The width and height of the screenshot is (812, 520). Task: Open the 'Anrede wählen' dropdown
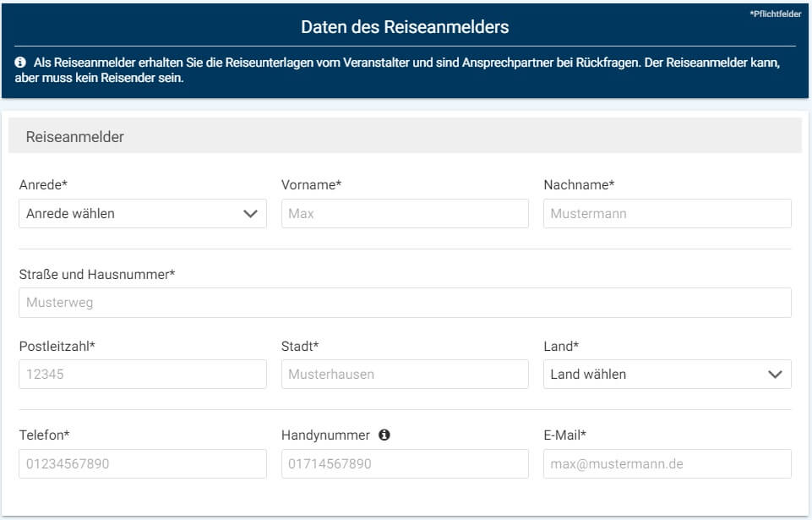(142, 214)
